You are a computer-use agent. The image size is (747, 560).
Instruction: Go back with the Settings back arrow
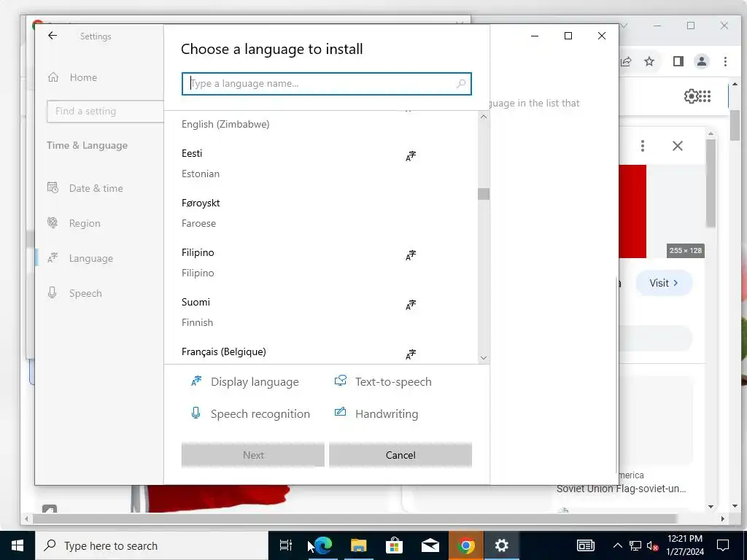(x=53, y=36)
